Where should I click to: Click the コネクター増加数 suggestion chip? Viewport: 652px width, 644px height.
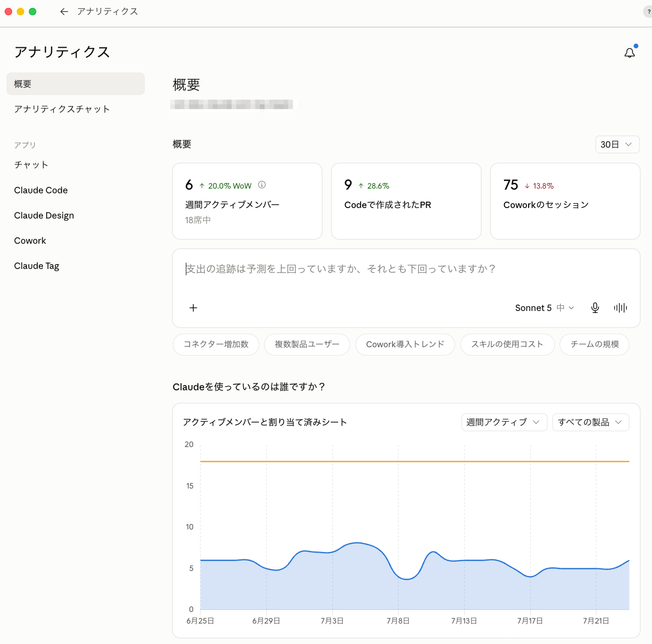pyautogui.click(x=216, y=345)
